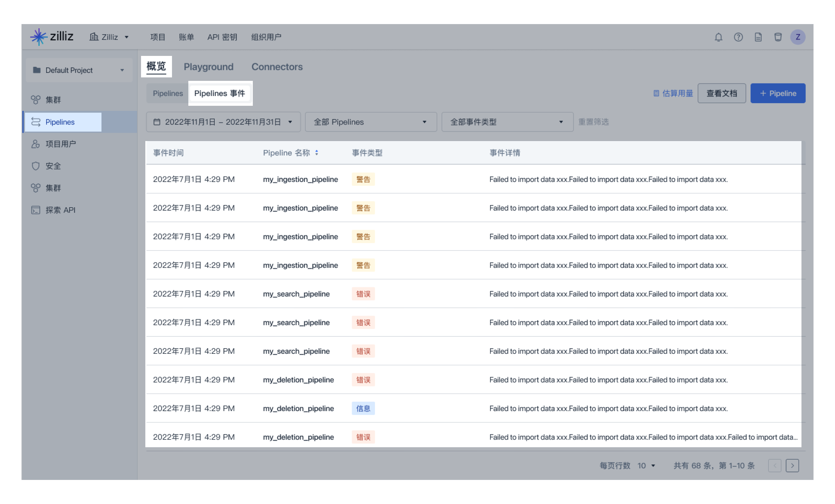Open the notifications bell
835x504 pixels.
click(x=718, y=37)
